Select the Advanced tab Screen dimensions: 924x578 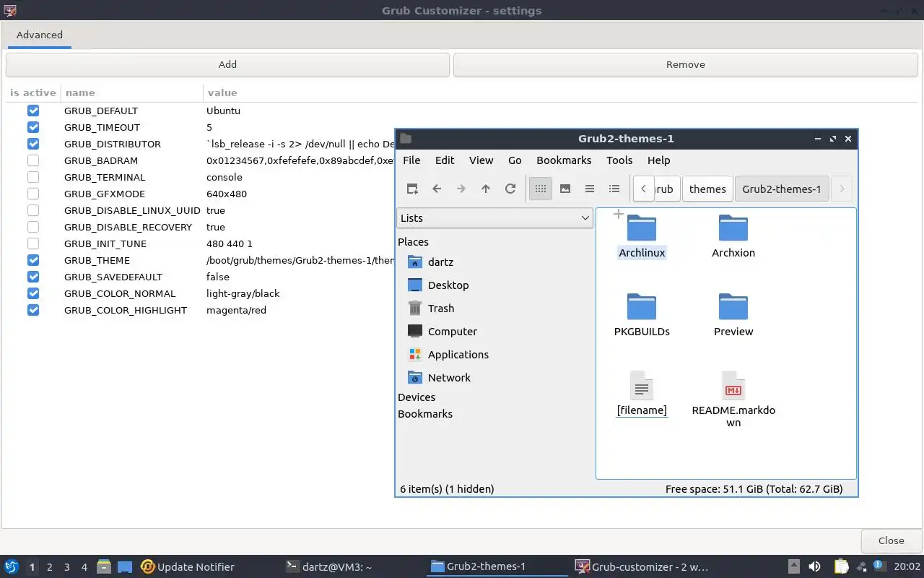40,35
